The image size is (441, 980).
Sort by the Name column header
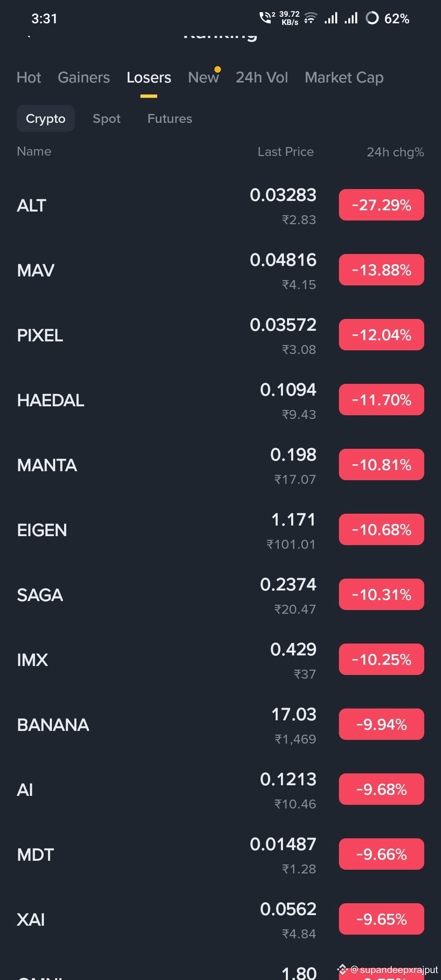click(x=34, y=151)
